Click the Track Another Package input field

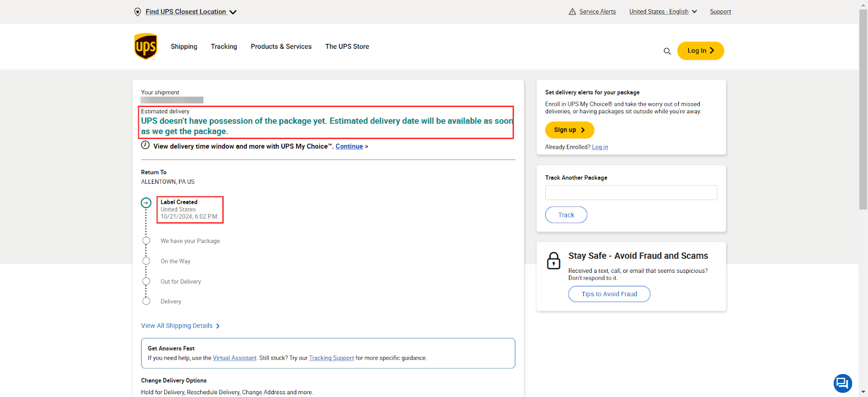coord(631,193)
